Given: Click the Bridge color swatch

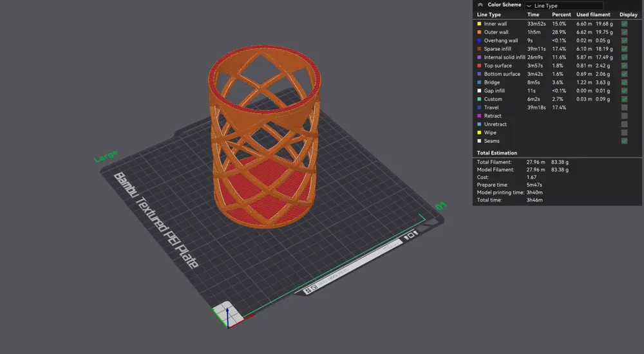Looking at the screenshot, I should 479,82.
